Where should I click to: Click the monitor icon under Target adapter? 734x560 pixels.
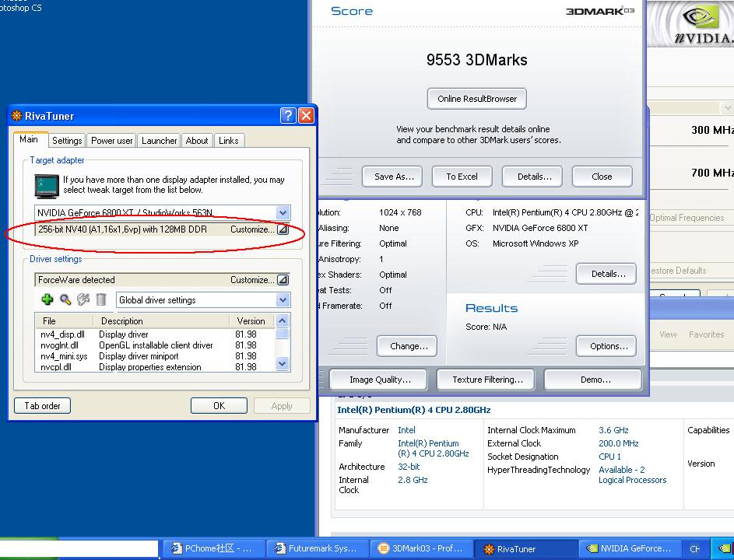click(x=47, y=185)
